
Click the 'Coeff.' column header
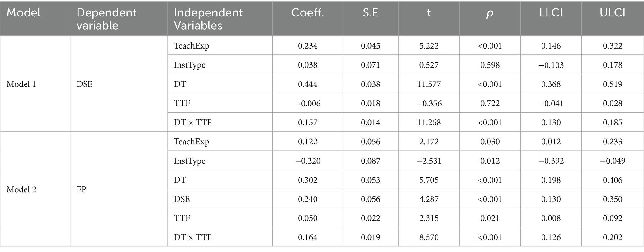point(307,13)
